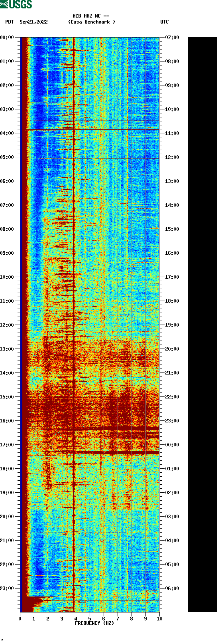The image size is (220, 644).
Task: Click frequency axis tick label 5
Action: pyautogui.click(x=90, y=619)
